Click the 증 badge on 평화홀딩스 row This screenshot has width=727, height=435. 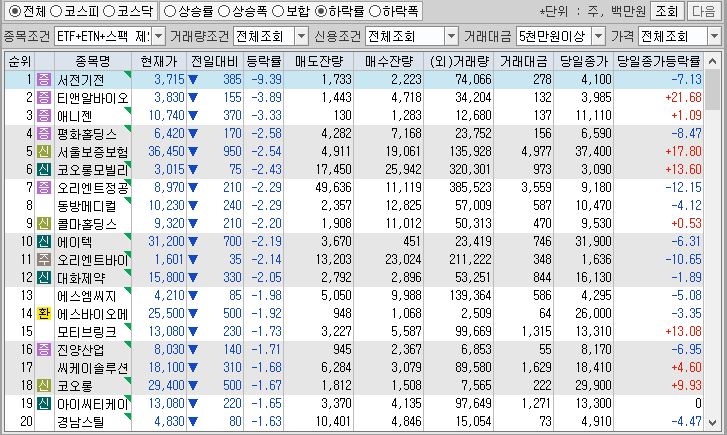coord(44,134)
